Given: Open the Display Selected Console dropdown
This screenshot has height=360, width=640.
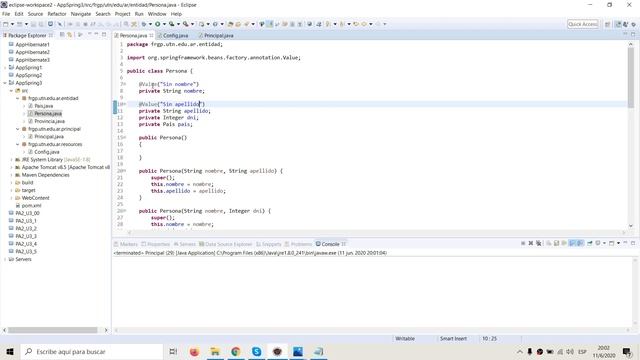Looking at the screenshot, I should (604, 243).
